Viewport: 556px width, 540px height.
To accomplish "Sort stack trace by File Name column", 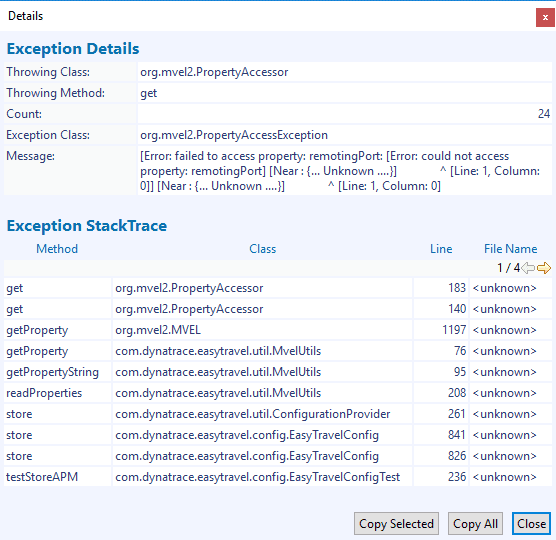I will pyautogui.click(x=511, y=249).
